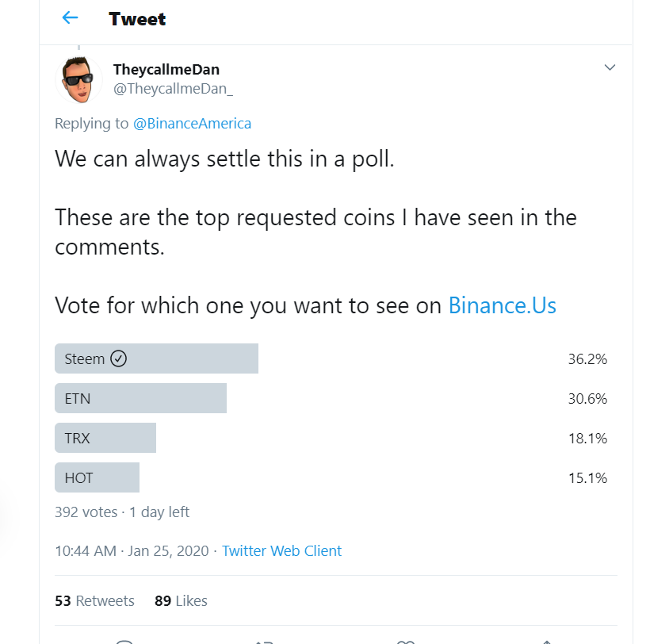The image size is (650, 644).
Task: Open the TheycallmeDan display name profile
Action: 166,69
